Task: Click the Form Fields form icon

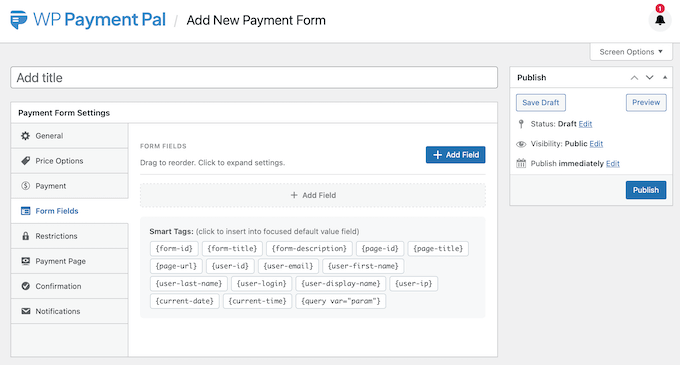Action: coord(26,211)
